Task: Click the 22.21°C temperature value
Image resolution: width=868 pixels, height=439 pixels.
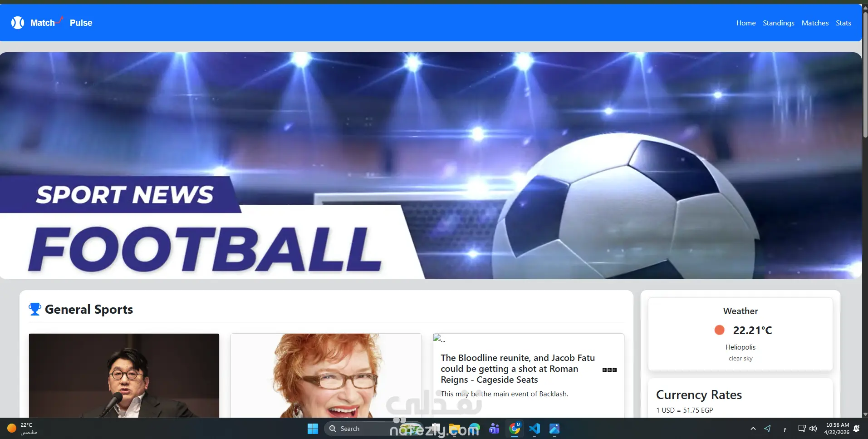Action: 752,330
